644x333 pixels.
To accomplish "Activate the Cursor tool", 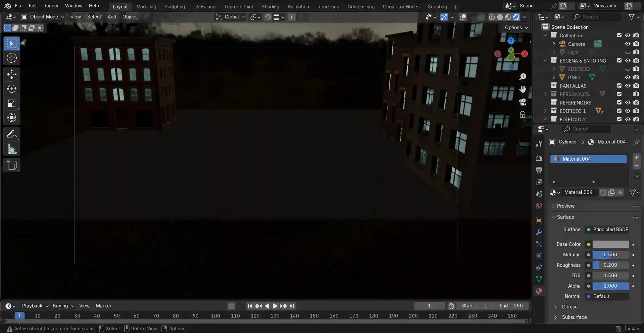I will (12, 58).
